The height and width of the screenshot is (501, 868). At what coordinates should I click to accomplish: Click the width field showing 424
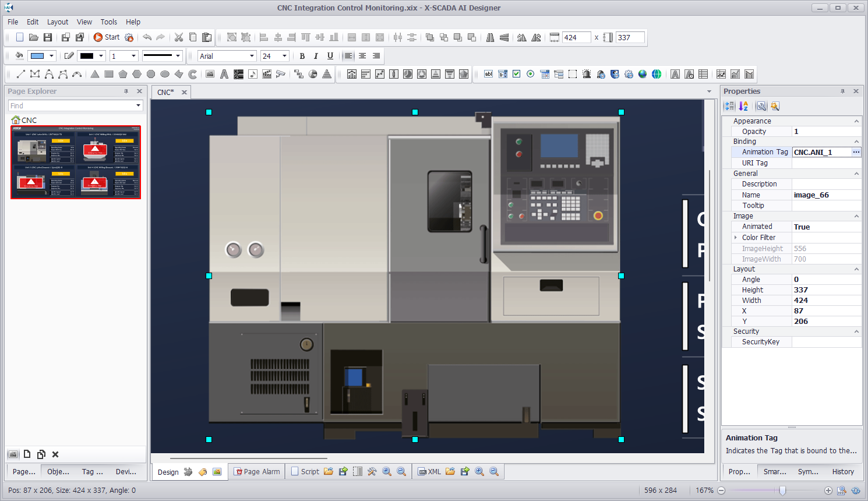tap(576, 37)
